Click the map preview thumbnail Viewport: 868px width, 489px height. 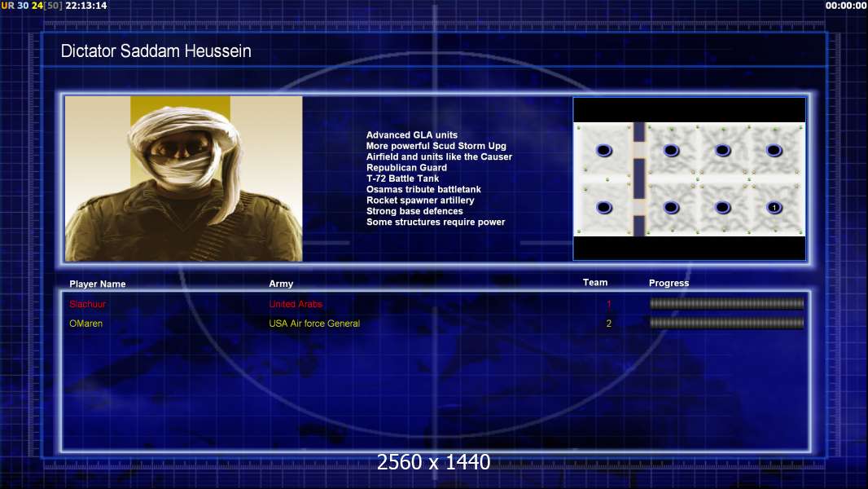click(689, 178)
